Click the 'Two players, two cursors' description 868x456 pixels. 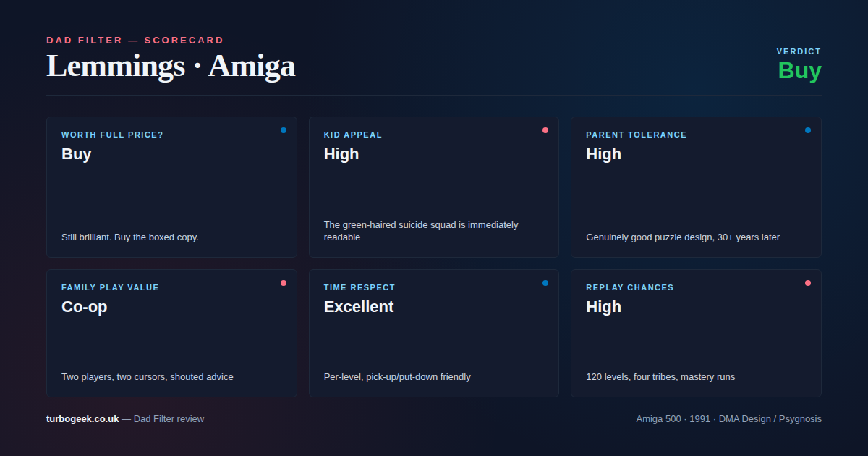pos(148,377)
